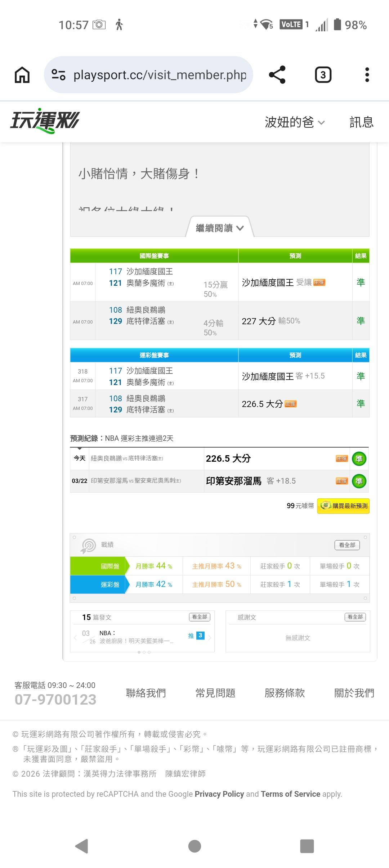
Task: Click 看全部 in the 戰績 panel
Action: tap(347, 545)
